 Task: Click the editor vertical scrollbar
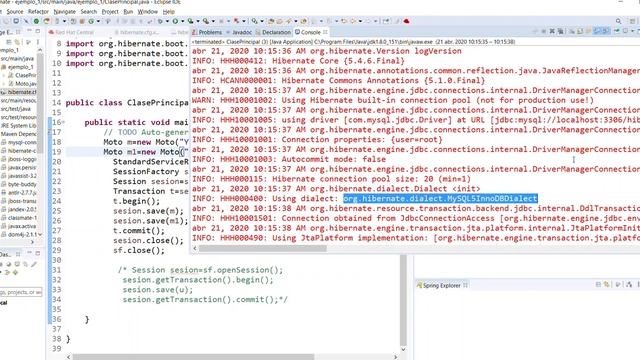point(403,300)
